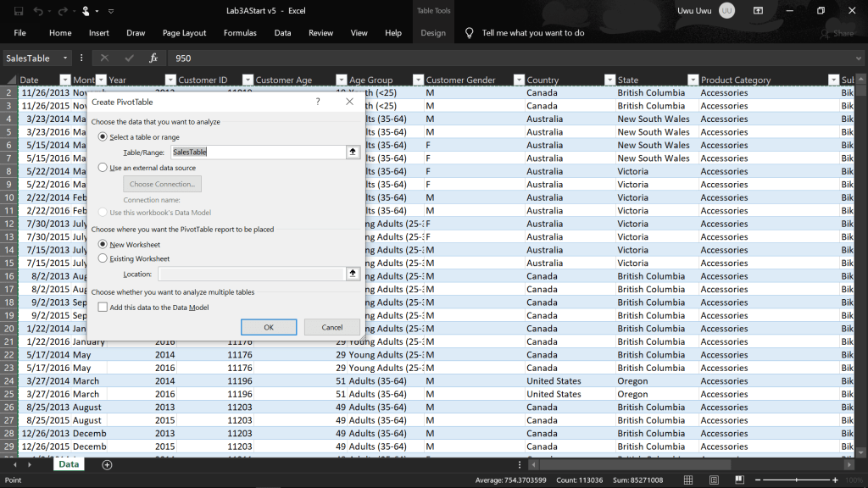868x488 pixels.
Task: Enable 'Add this data to the Data Model'
Action: [103, 308]
